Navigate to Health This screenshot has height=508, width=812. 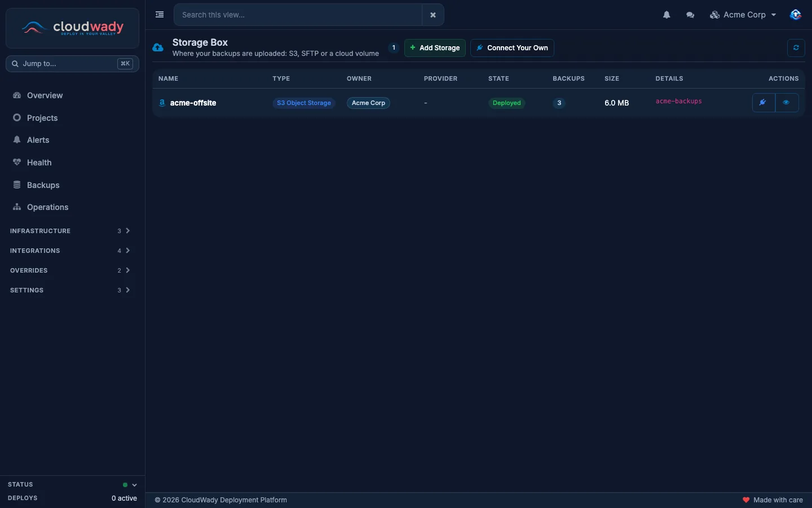tap(72, 163)
